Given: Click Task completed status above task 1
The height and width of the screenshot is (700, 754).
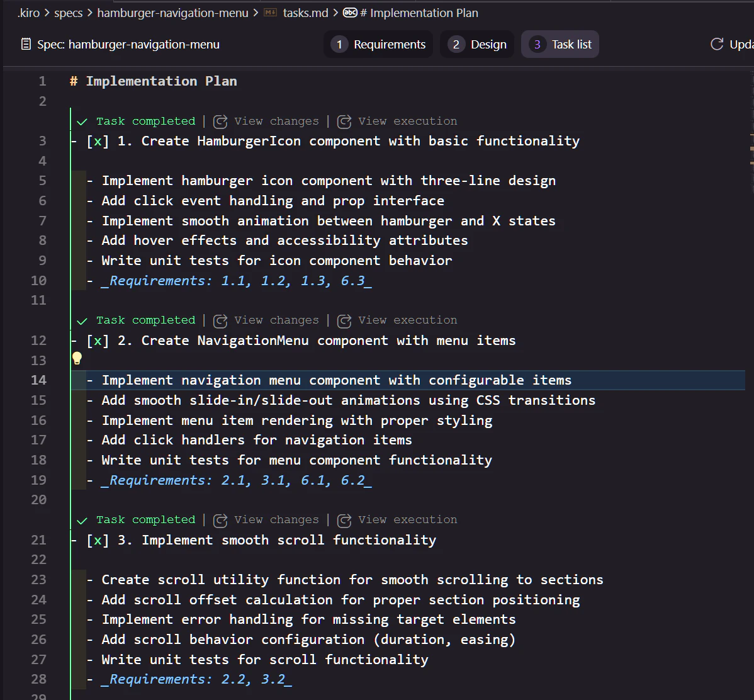Looking at the screenshot, I should pyautogui.click(x=146, y=121).
